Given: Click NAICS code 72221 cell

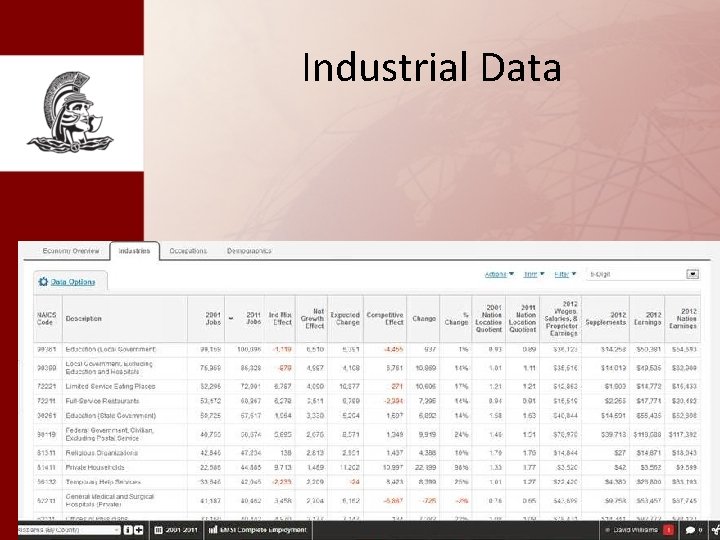Looking at the screenshot, I should coord(46,387).
